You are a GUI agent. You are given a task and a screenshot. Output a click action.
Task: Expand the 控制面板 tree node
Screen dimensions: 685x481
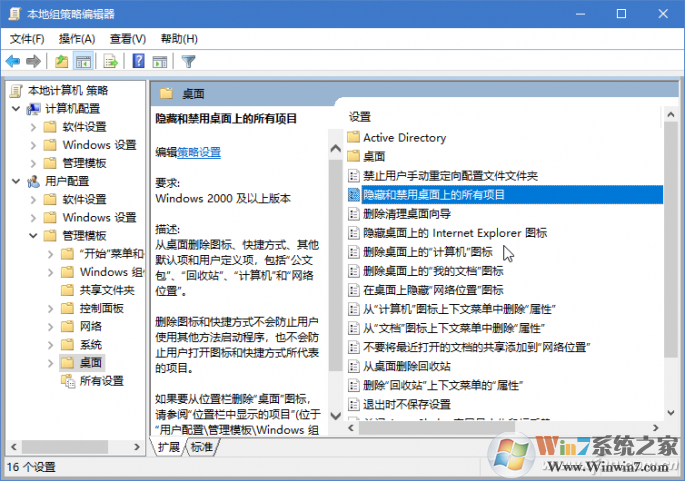[x=51, y=308]
